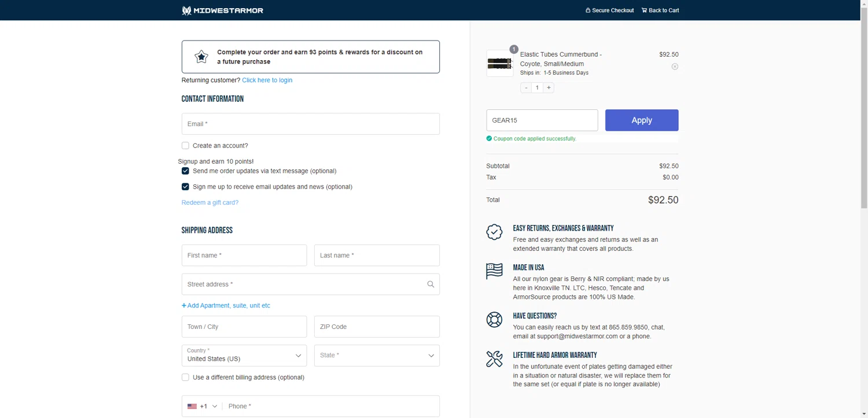The width and height of the screenshot is (868, 418).
Task: Click the item quantity badge on thumbnail
Action: click(513, 49)
